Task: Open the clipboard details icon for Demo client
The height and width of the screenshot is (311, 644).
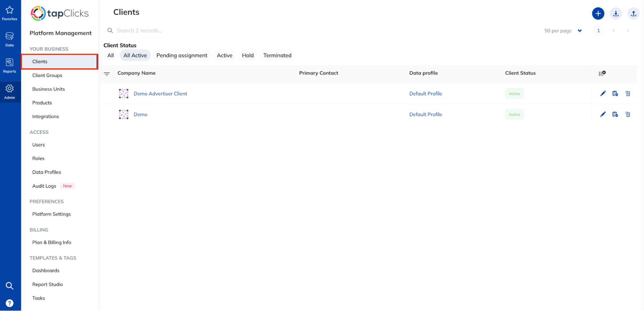Action: click(x=628, y=114)
